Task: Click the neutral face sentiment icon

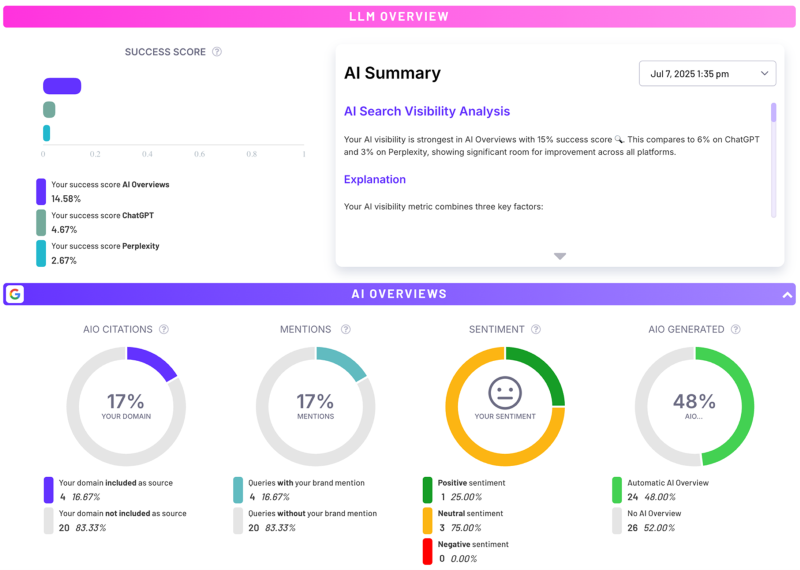Action: [x=505, y=392]
